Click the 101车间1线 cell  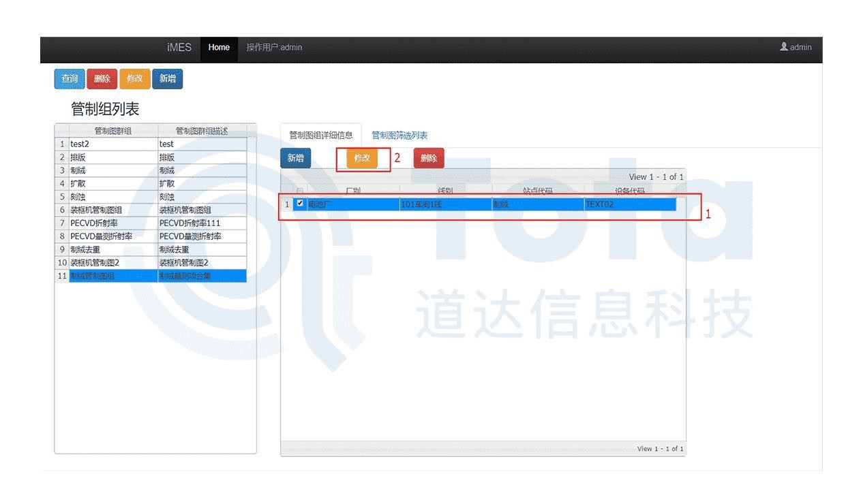click(445, 204)
